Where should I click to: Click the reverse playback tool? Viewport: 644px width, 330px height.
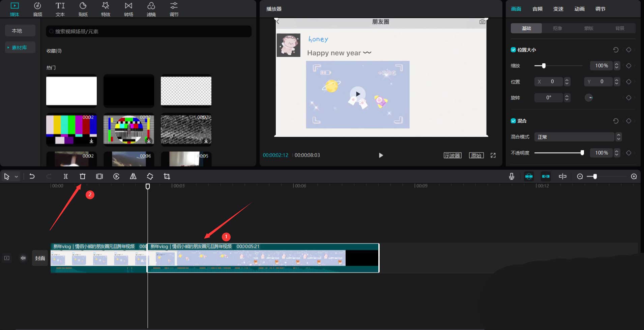[116, 176]
